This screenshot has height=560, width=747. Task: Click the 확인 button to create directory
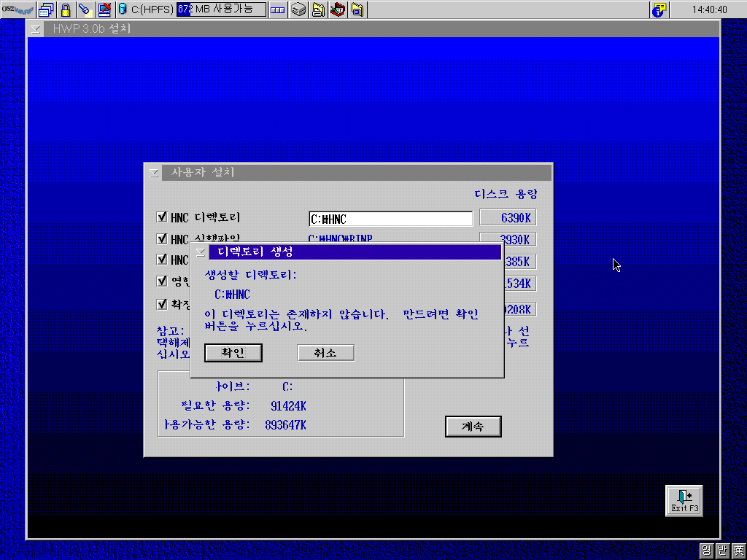(x=233, y=353)
